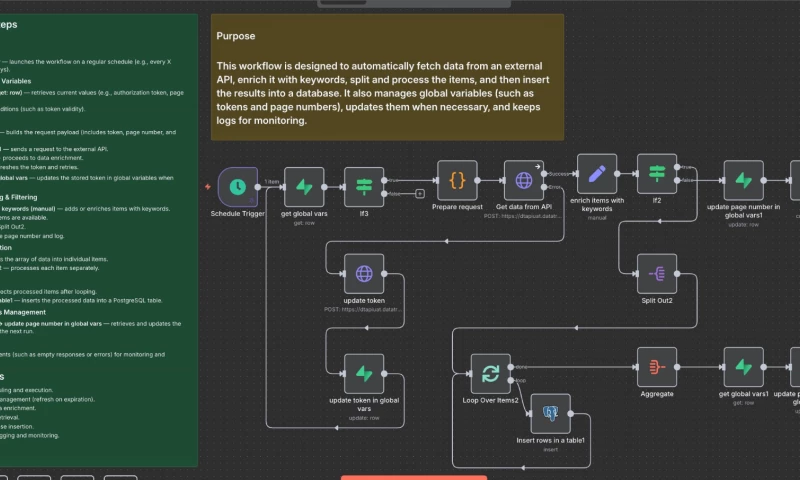The width and height of the screenshot is (800, 480).
Task: Click the Schedule Trigger output connector dot
Action: pyautogui.click(x=258, y=187)
